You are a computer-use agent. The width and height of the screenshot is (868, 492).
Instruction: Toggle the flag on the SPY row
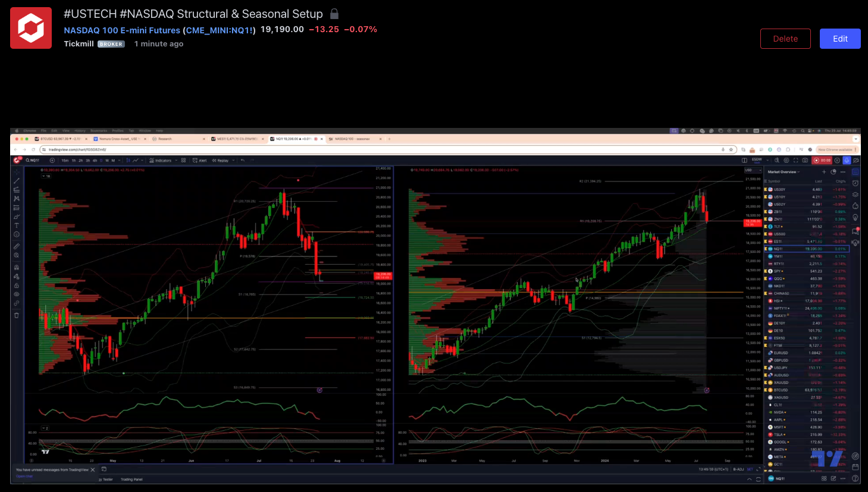click(x=766, y=271)
